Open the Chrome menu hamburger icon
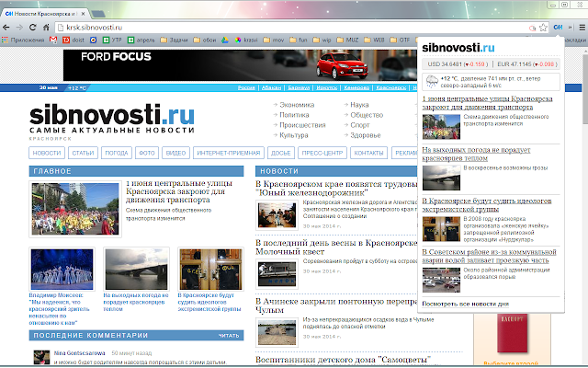 point(582,28)
